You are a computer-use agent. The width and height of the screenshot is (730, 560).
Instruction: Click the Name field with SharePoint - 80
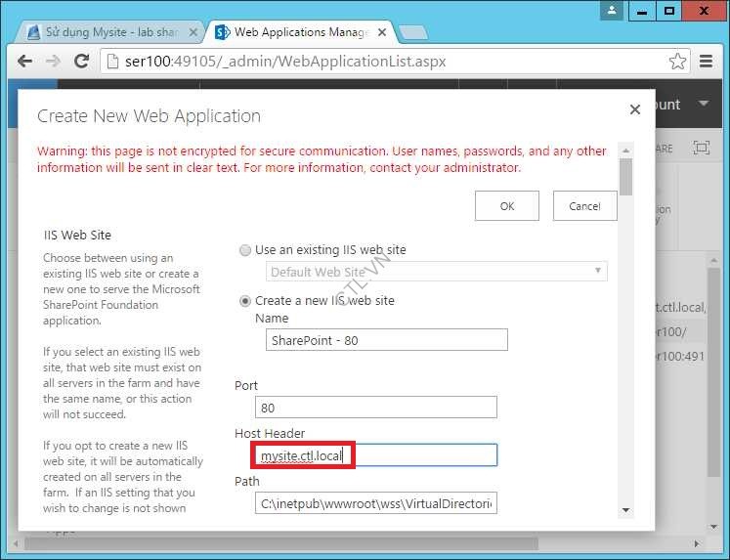[386, 340]
